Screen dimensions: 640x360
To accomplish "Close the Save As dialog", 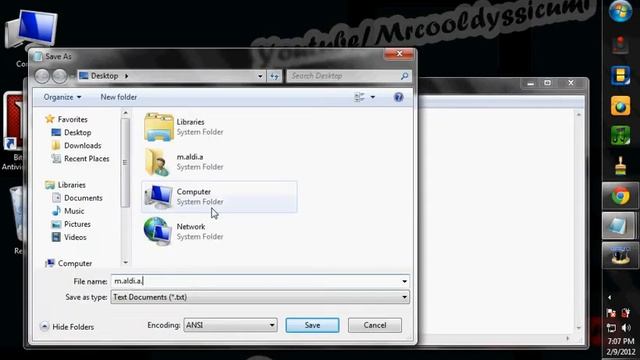I will click(x=399, y=54).
